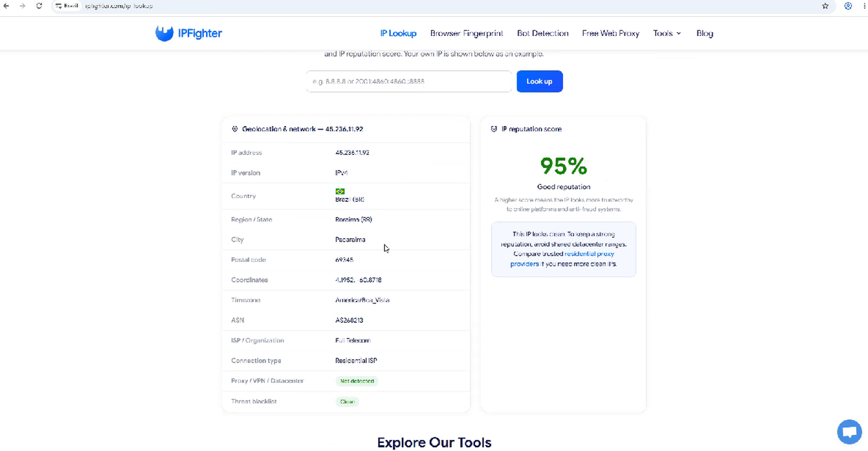
Task: Follow the residential proxy providers link
Action: coord(563,259)
